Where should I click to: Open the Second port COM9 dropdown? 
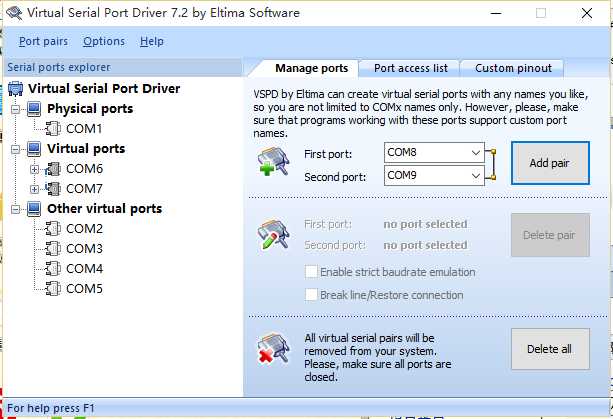pyautogui.click(x=475, y=175)
